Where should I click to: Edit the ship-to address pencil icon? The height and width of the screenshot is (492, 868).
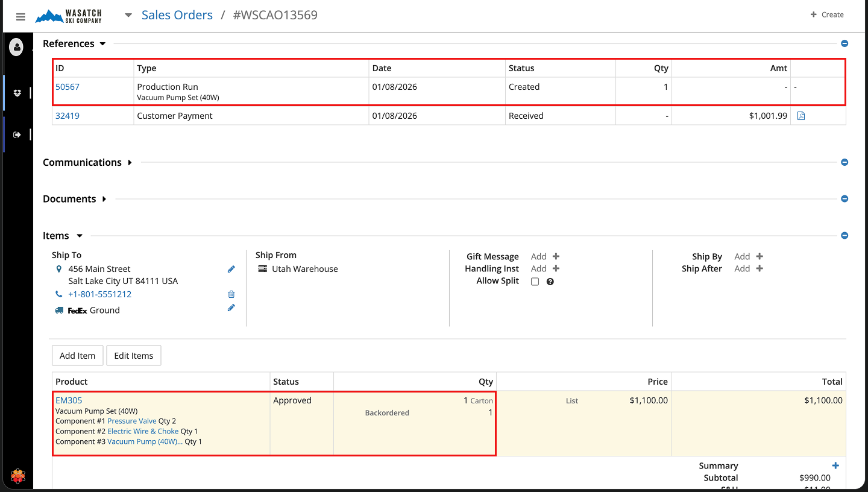(x=231, y=270)
